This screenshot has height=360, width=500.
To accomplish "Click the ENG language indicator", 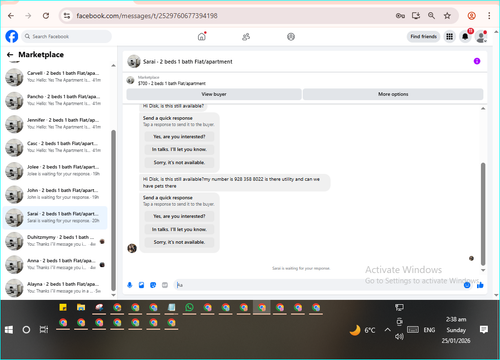I will [x=429, y=330].
